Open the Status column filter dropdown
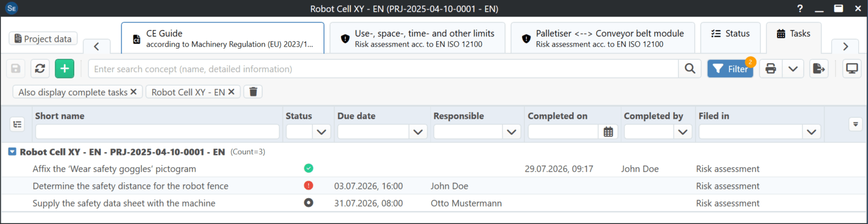Screen dimensions: 868x224 tap(321, 132)
